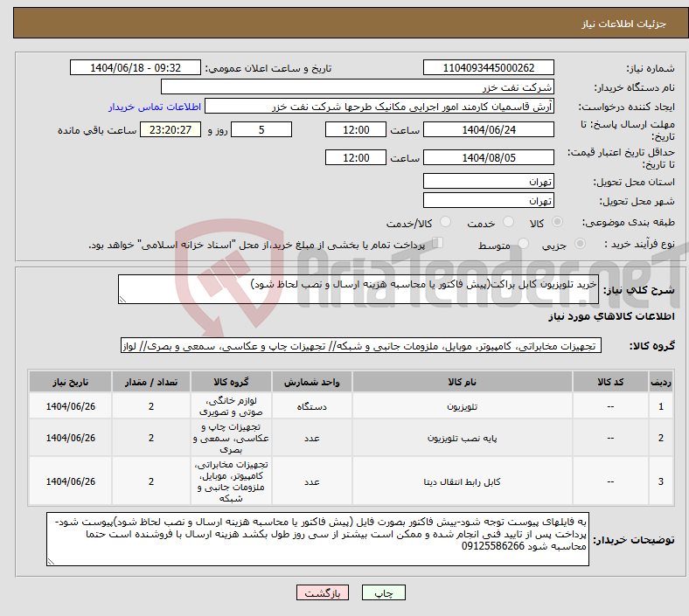Click the buyer name field شرکت نفت خزر
Image resolution: width=689 pixels, height=616 pixels.
358,87
